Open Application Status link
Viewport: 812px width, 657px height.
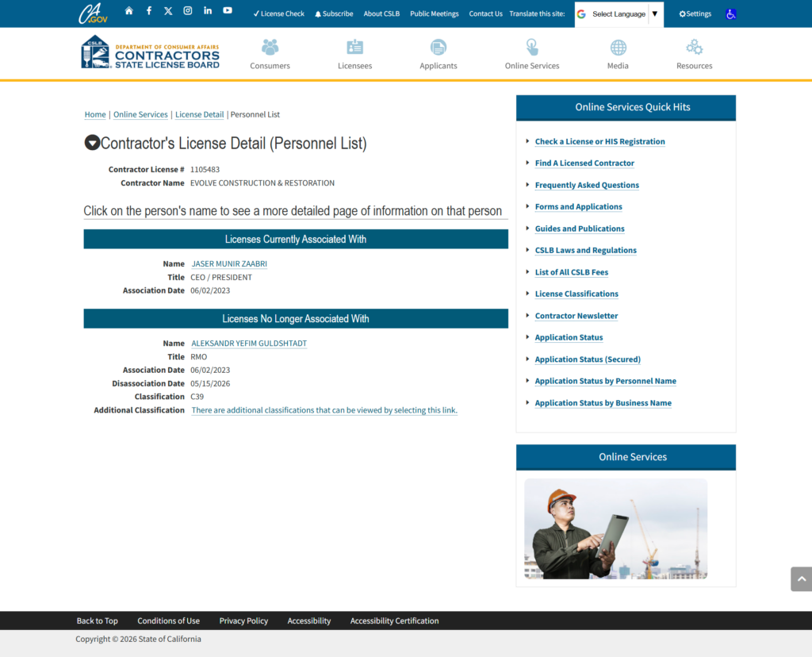569,337
